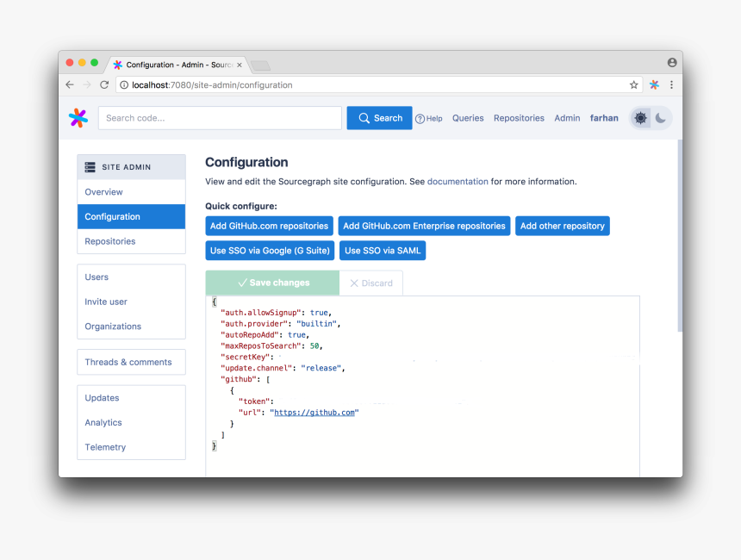The height and width of the screenshot is (560, 741).
Task: Click the Sourcegraph extension icon in toolbar
Action: point(655,85)
